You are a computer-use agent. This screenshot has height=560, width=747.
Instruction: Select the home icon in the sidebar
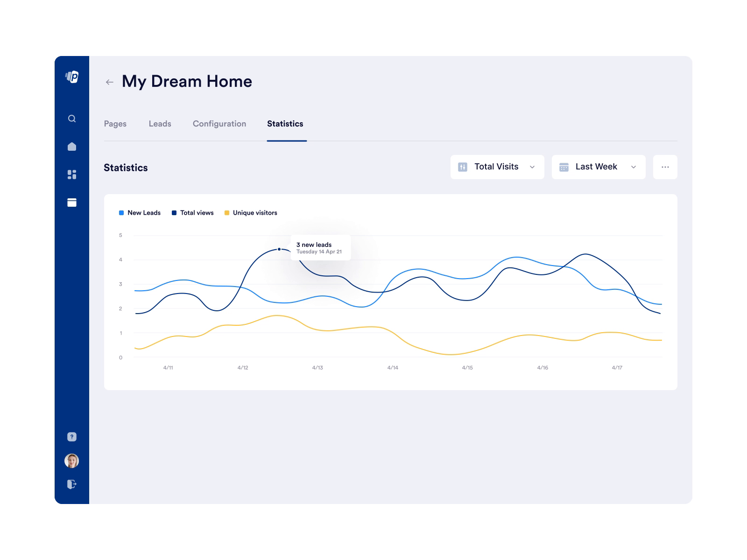(x=71, y=147)
